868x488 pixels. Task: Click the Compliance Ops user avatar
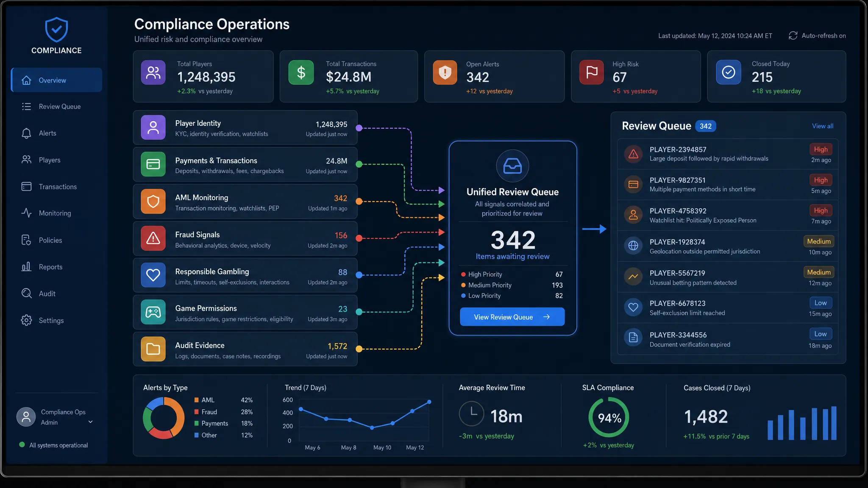[x=26, y=417]
